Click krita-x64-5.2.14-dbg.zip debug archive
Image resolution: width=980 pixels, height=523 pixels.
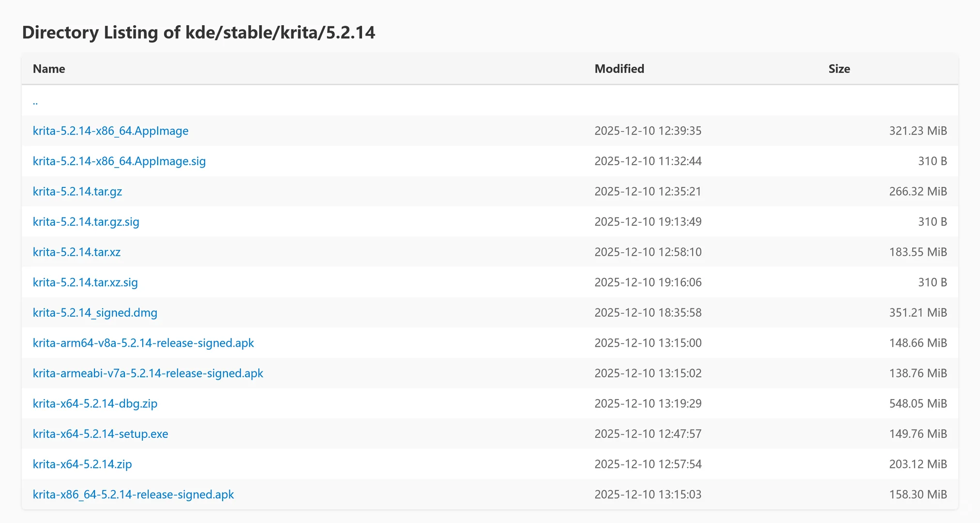tap(95, 403)
